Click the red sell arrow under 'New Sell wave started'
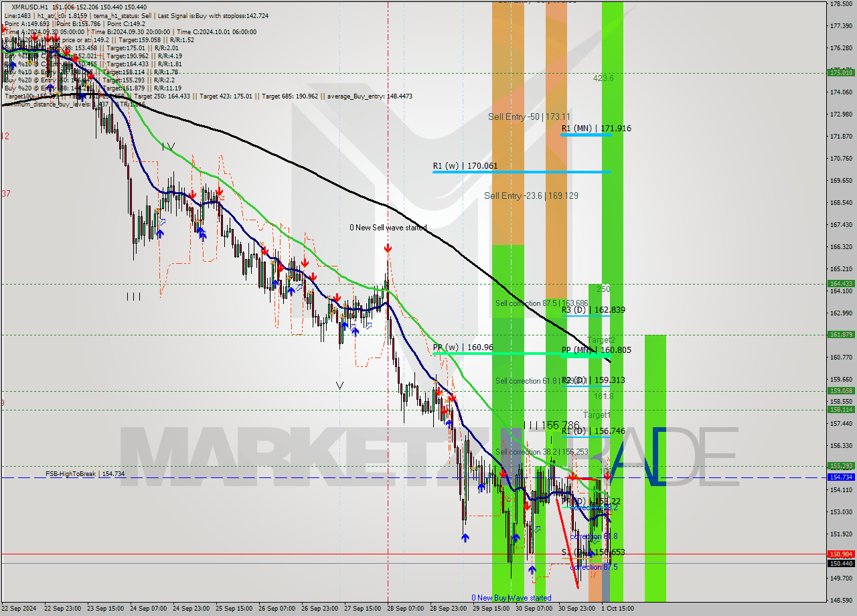 click(388, 248)
